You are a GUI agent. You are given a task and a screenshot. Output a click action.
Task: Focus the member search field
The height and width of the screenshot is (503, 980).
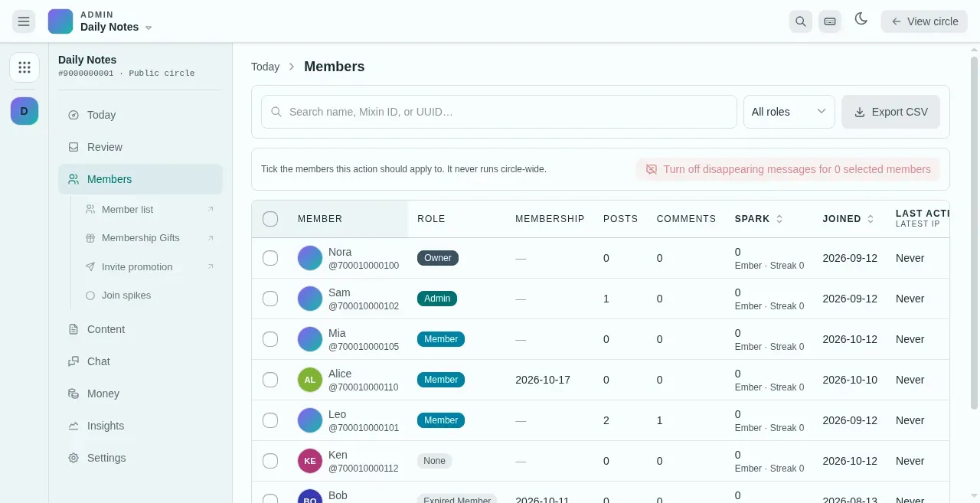pyautogui.click(x=499, y=112)
